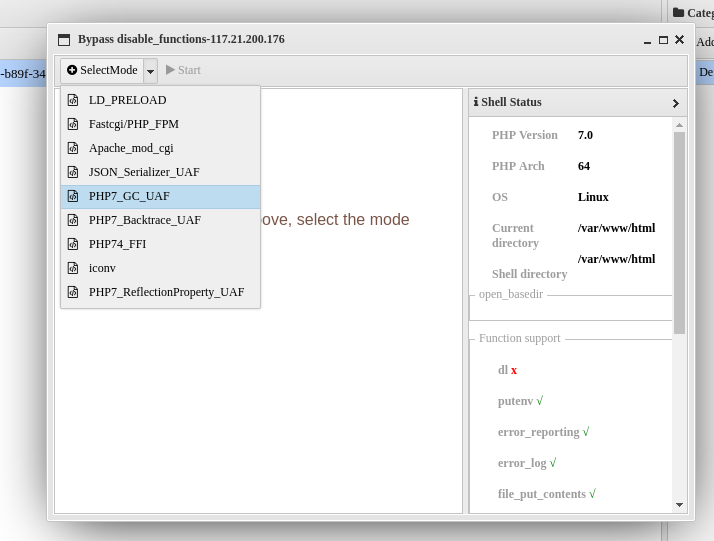Screen dimensions: 714x541
Task: Click the LD_PRELOAD file icon
Action: pyautogui.click(x=73, y=100)
